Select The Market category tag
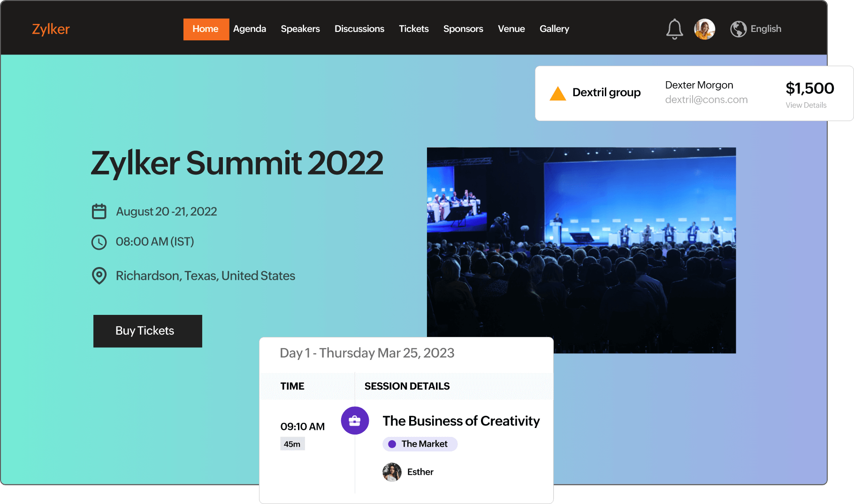Image resolution: width=854 pixels, height=504 pixels. (x=419, y=444)
